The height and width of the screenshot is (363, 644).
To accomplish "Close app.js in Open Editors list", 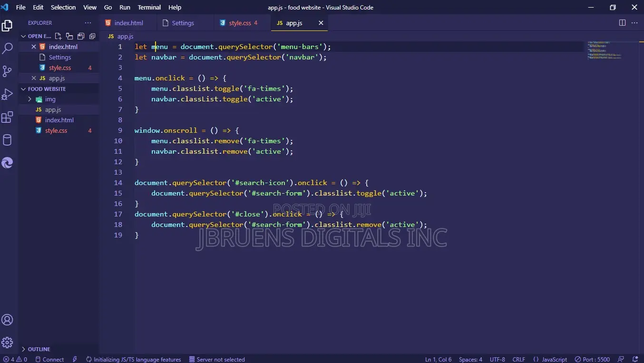I will click(34, 78).
